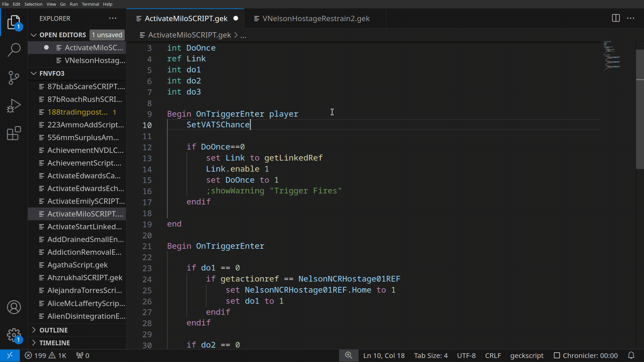Open AgathaScript.gek in the explorer
This screenshot has height=362, width=644.
[x=77, y=265]
